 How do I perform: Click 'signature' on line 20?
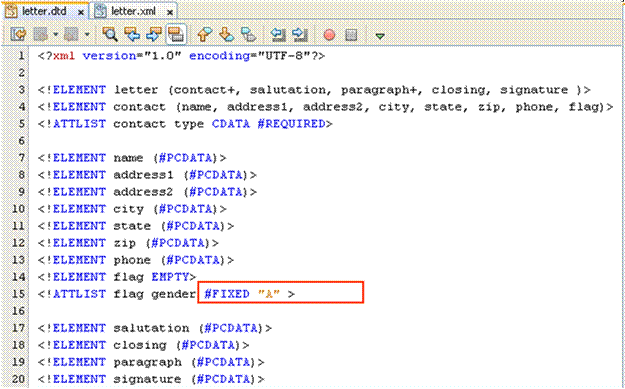click(147, 379)
